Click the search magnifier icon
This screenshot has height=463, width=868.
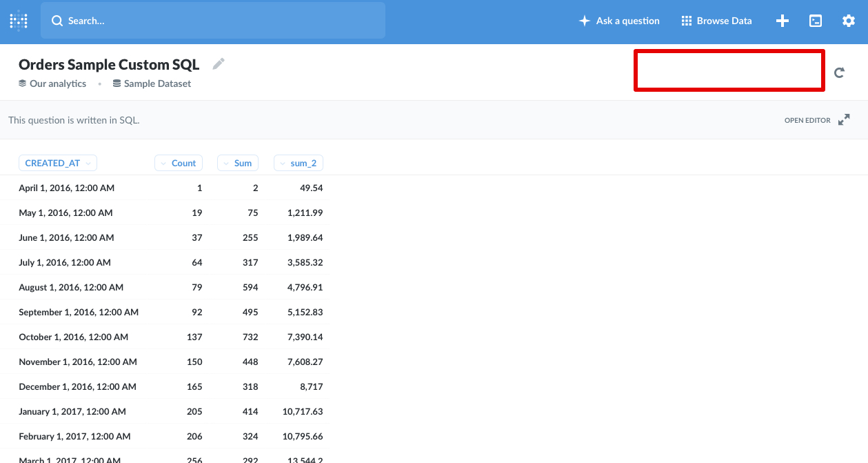57,21
